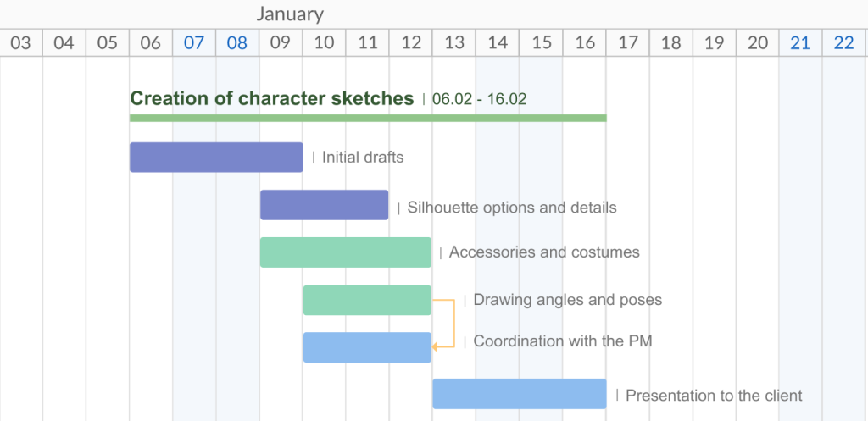Click the 06.02 - 16.02 date range text

pos(479,99)
